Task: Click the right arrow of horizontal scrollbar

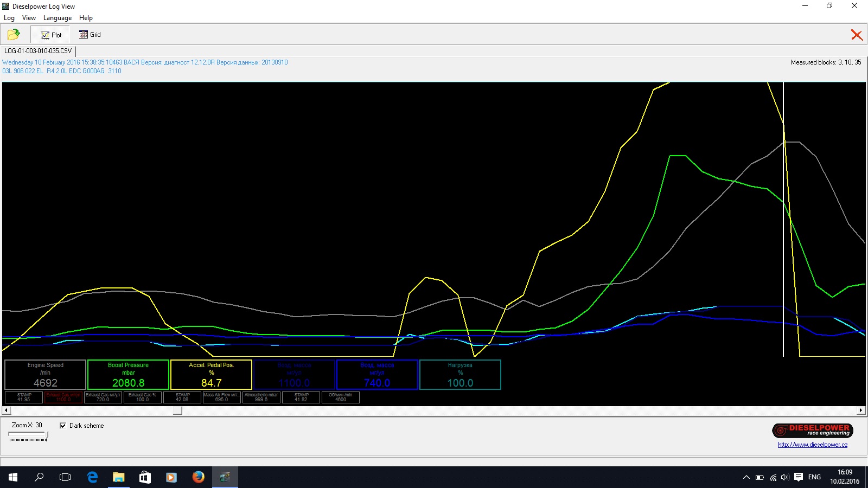Action: 861,410
